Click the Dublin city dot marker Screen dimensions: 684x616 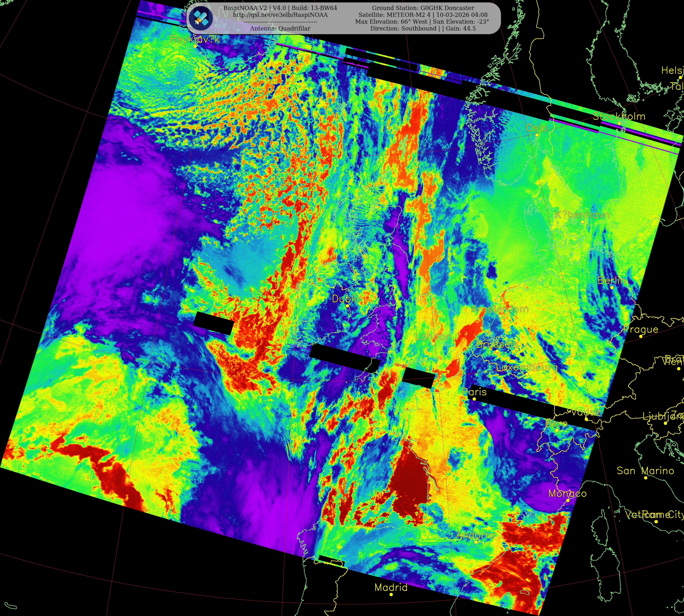click(347, 306)
